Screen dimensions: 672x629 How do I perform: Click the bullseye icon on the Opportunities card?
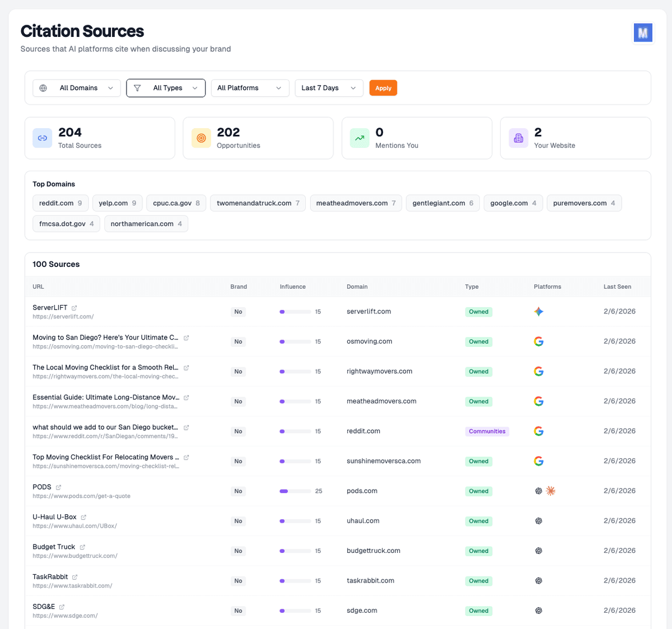(x=200, y=138)
